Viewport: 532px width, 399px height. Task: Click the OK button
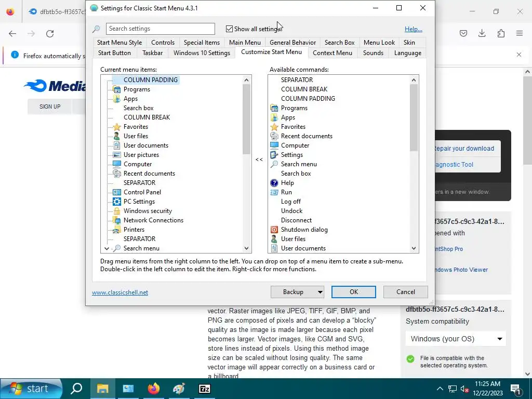(353, 292)
